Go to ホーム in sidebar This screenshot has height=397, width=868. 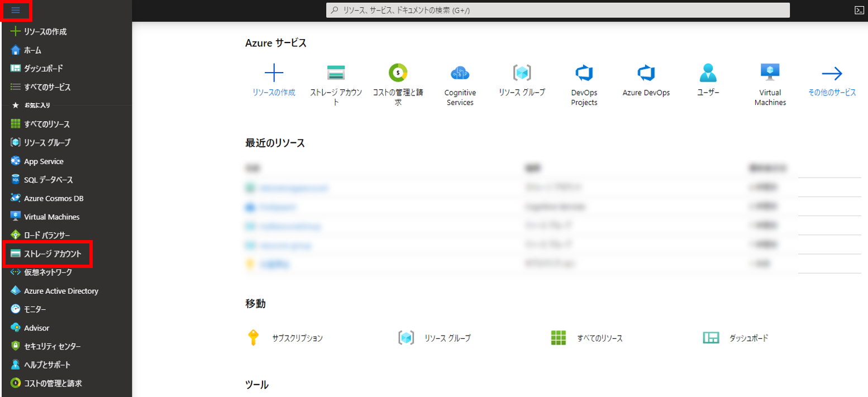point(32,50)
